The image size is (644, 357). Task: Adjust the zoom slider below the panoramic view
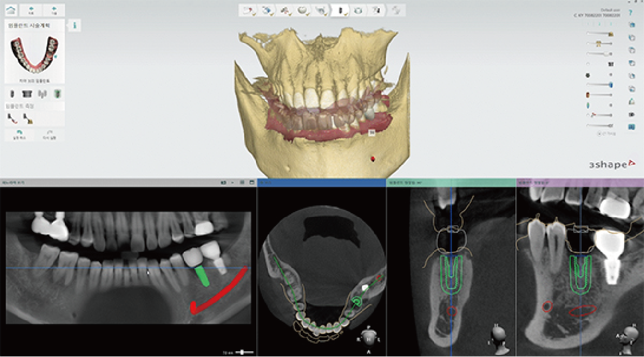click(x=243, y=353)
